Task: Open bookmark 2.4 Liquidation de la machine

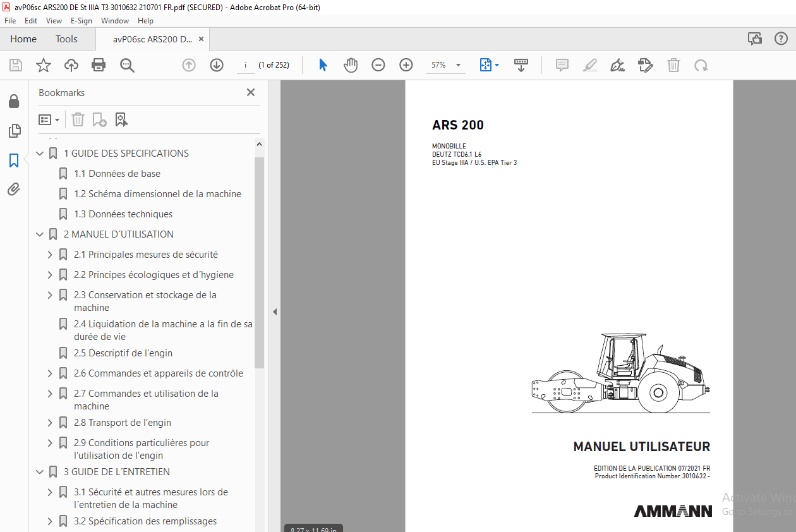Action: tap(163, 330)
